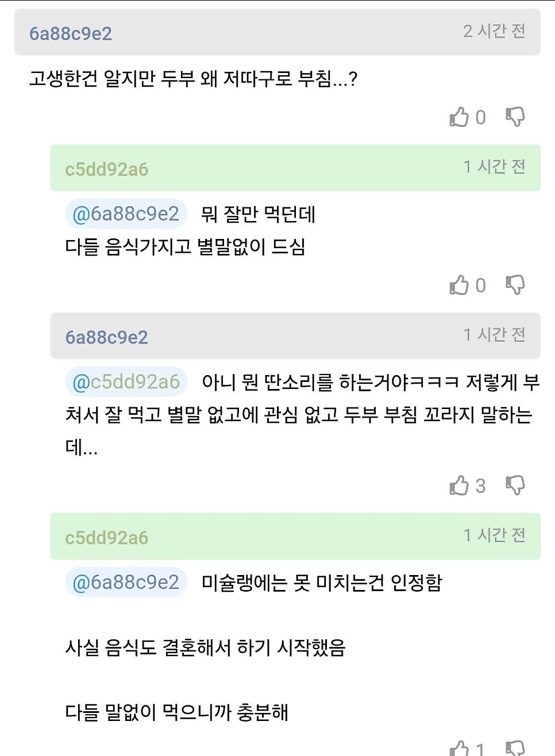Image resolution: width=555 pixels, height=756 pixels.
Task: Click timestamp on first c5dd92a6 reply
Action: coord(494,167)
